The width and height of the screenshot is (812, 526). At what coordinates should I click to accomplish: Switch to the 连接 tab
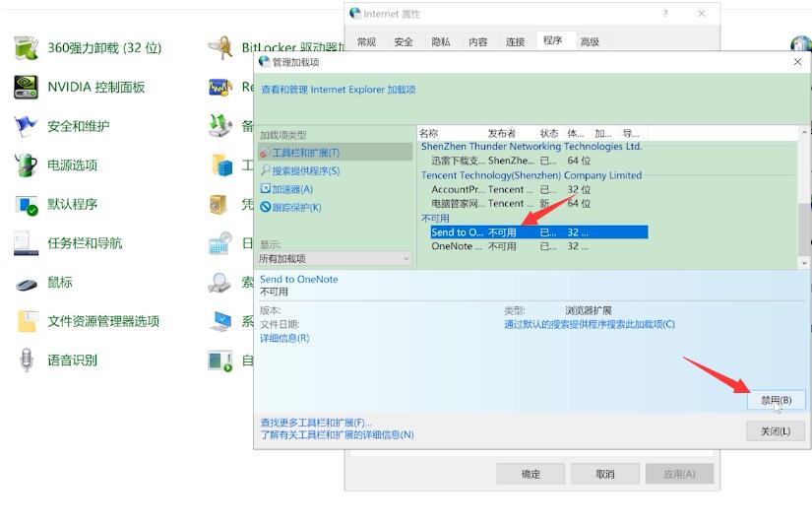tap(516, 41)
